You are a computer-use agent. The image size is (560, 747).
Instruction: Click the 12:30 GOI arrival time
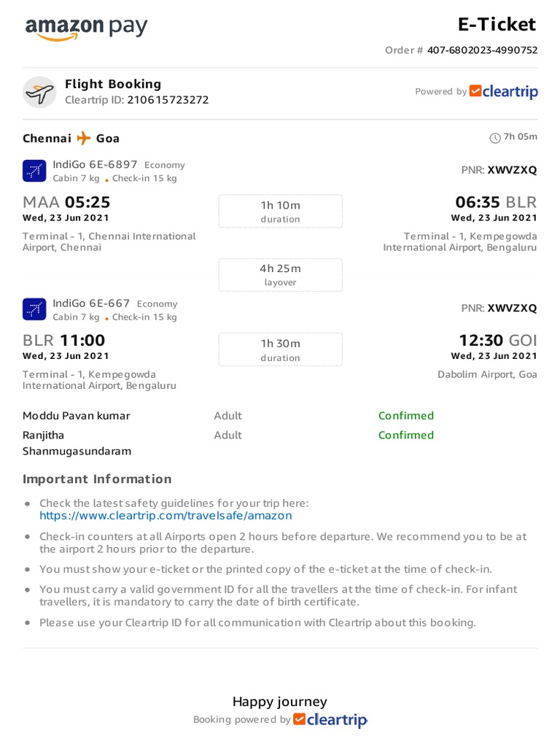click(x=497, y=341)
